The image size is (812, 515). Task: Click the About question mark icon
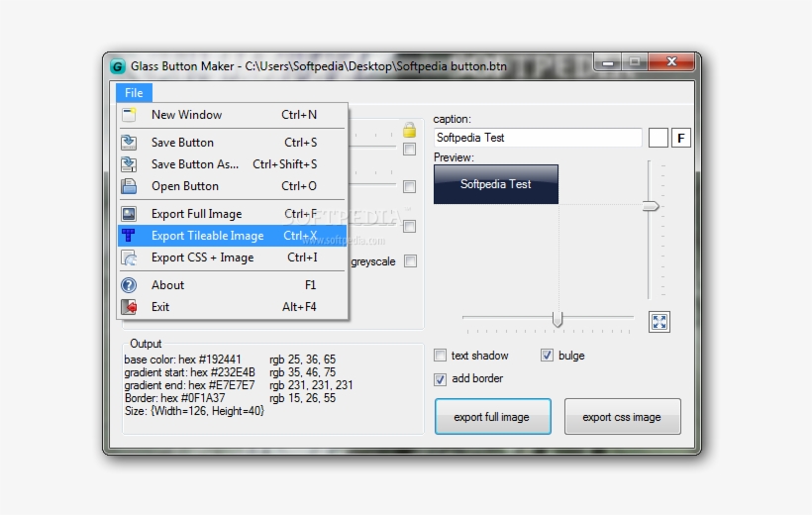[x=129, y=285]
